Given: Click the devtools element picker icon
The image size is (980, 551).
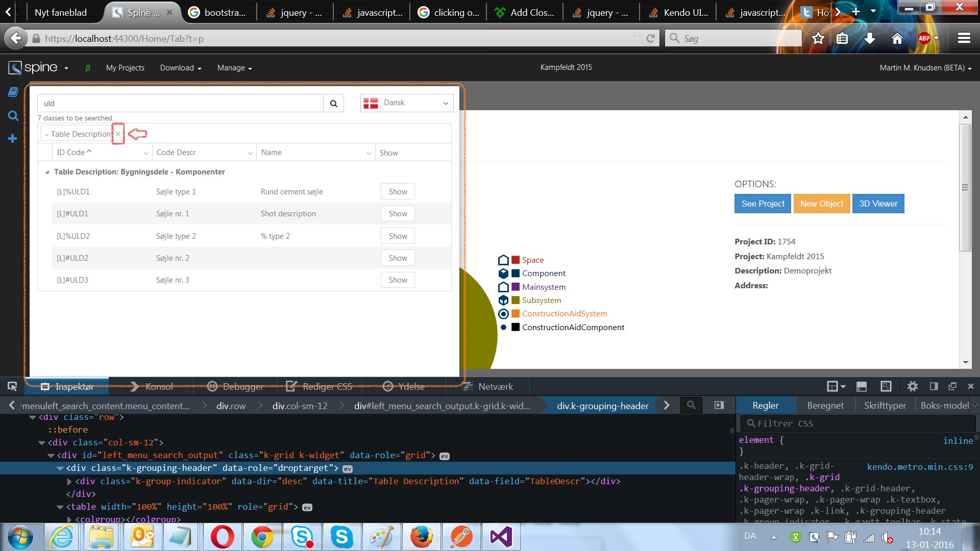Looking at the screenshot, I should 12,386.
